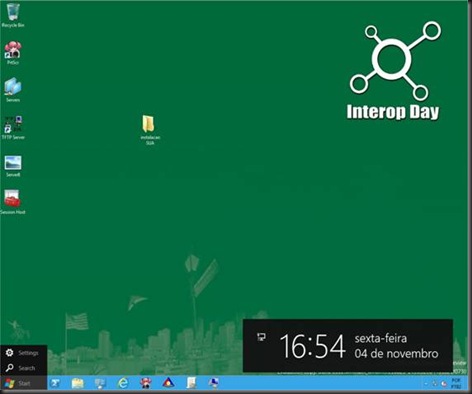Open the colored triangle app in taskbar
This screenshot has height=394, width=472.
click(168, 383)
